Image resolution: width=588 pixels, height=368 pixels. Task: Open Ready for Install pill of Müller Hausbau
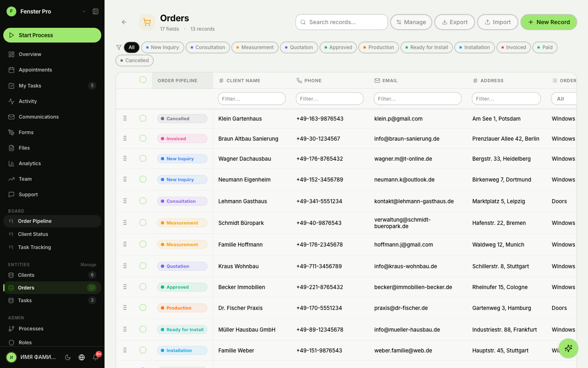(182, 330)
